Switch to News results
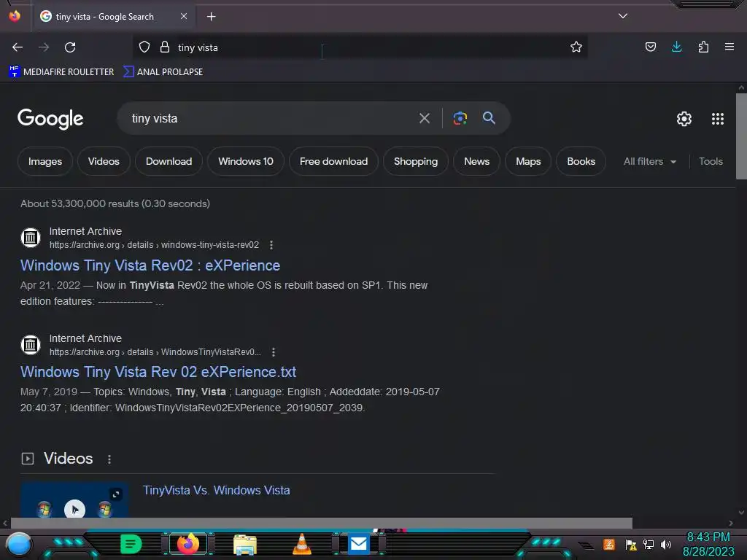The height and width of the screenshot is (560, 747). tap(477, 161)
